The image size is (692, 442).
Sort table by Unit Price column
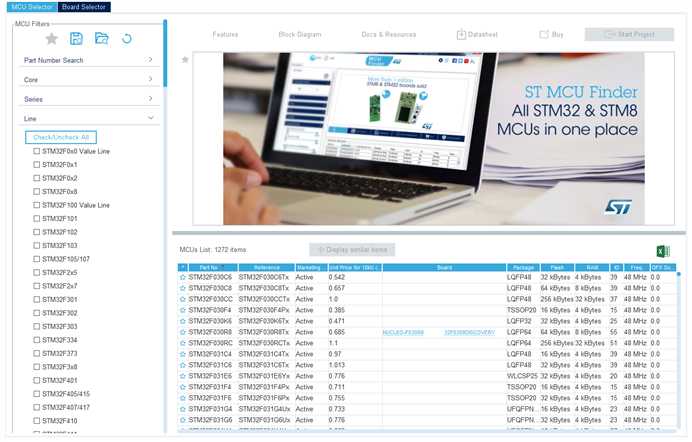[x=355, y=268]
